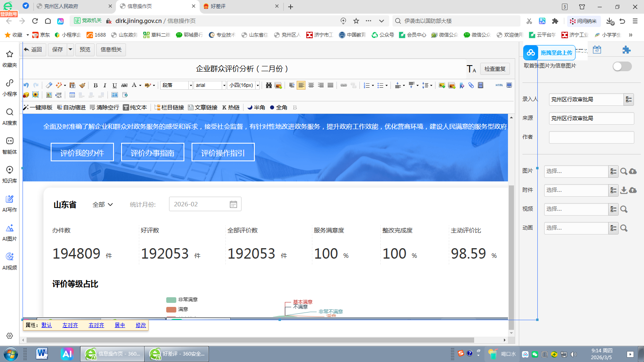Center-align text using toolbar icon
The image size is (644, 362).
[x=311, y=85]
